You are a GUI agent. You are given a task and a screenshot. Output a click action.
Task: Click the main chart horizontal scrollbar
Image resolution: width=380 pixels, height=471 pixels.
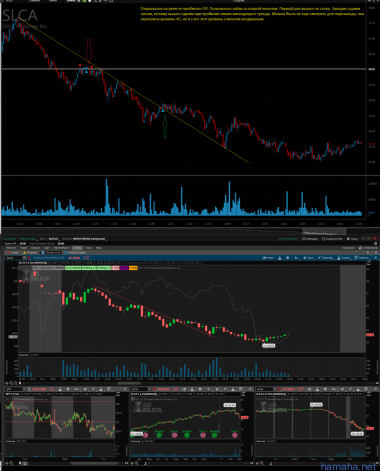[x=129, y=383]
